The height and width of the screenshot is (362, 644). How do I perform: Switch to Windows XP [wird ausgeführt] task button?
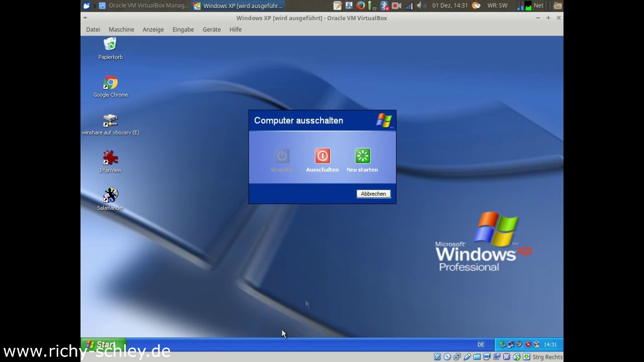[238, 6]
